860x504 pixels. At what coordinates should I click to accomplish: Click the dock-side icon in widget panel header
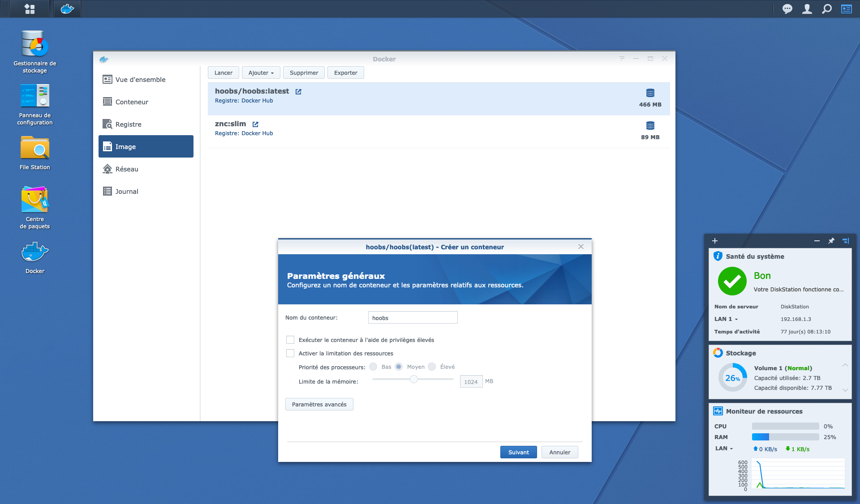click(846, 241)
